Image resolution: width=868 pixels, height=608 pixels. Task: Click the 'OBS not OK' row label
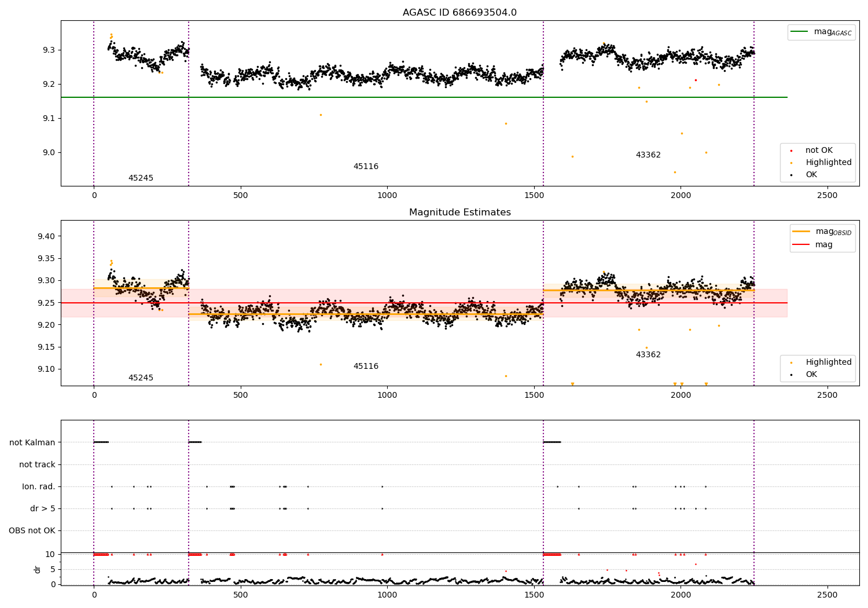(x=32, y=530)
